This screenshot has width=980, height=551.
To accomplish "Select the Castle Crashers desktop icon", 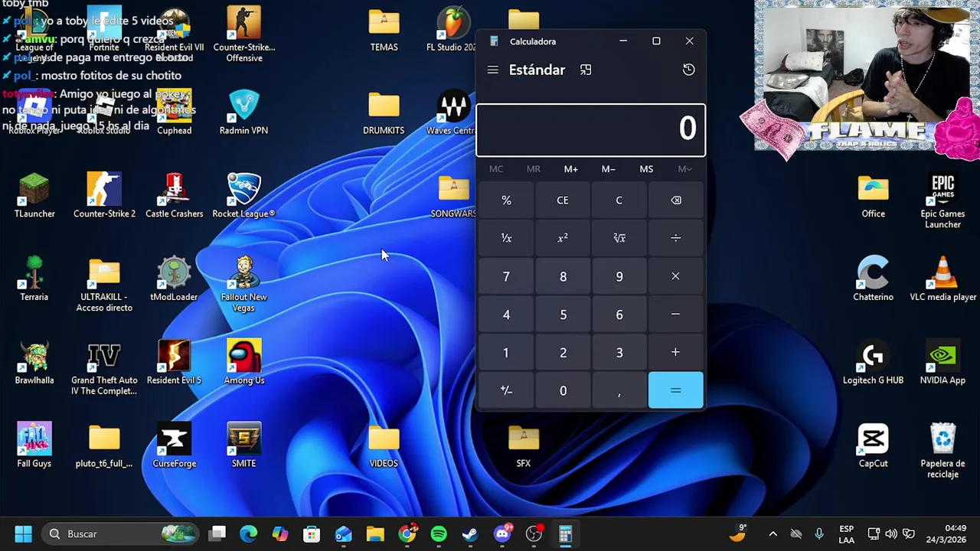I will tap(174, 196).
